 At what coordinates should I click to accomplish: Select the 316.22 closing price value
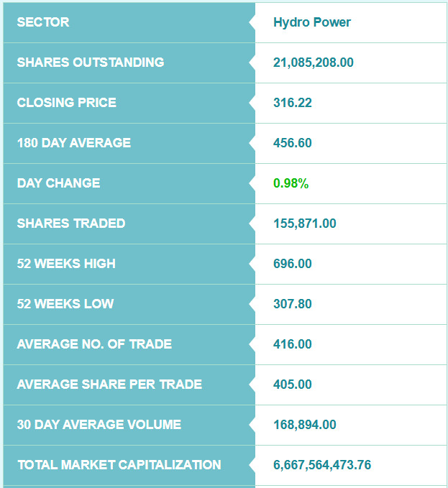pos(293,103)
